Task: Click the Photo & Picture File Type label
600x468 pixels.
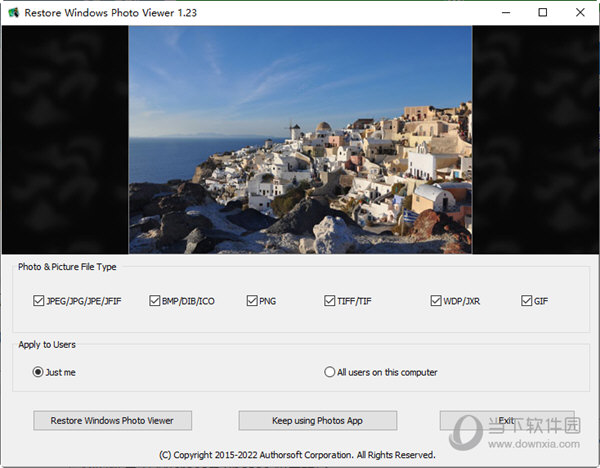Action: pos(67,267)
